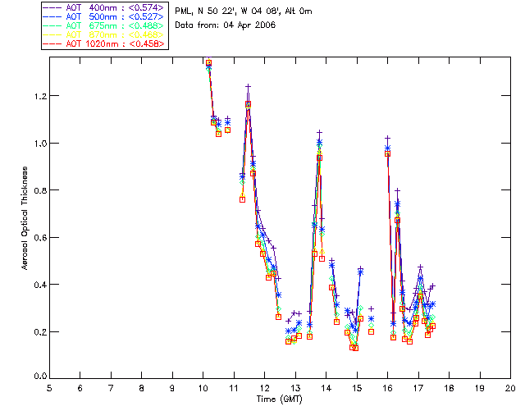Click x-axis tick label "13"
Viewport: 525px width, 420px height.
coord(295,388)
